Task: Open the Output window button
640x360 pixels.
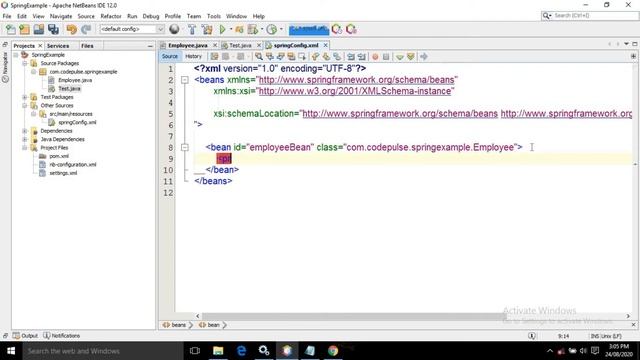Action: click(25, 336)
